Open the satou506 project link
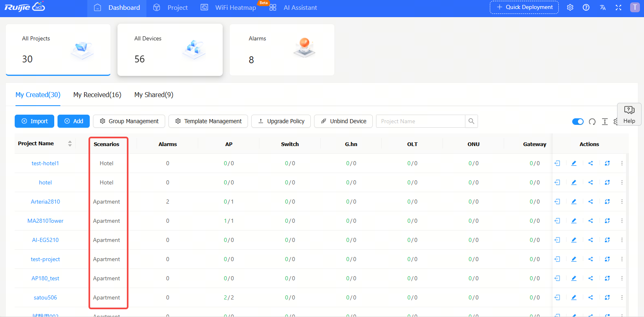644x317 pixels. tap(45, 297)
